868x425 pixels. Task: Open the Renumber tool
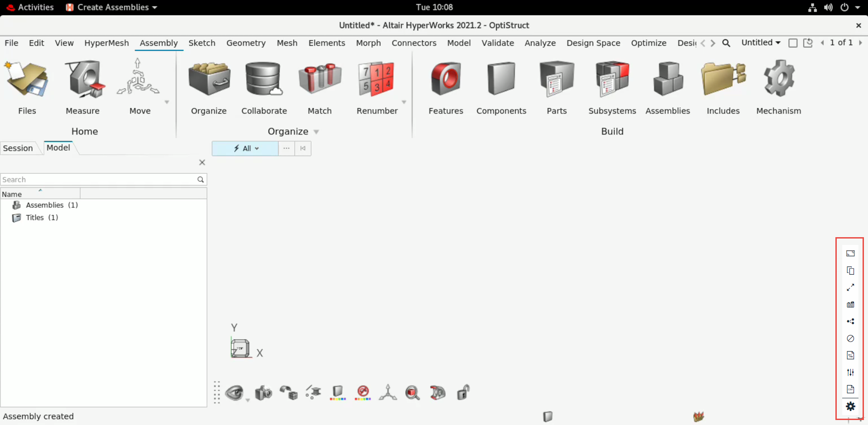coord(376,79)
